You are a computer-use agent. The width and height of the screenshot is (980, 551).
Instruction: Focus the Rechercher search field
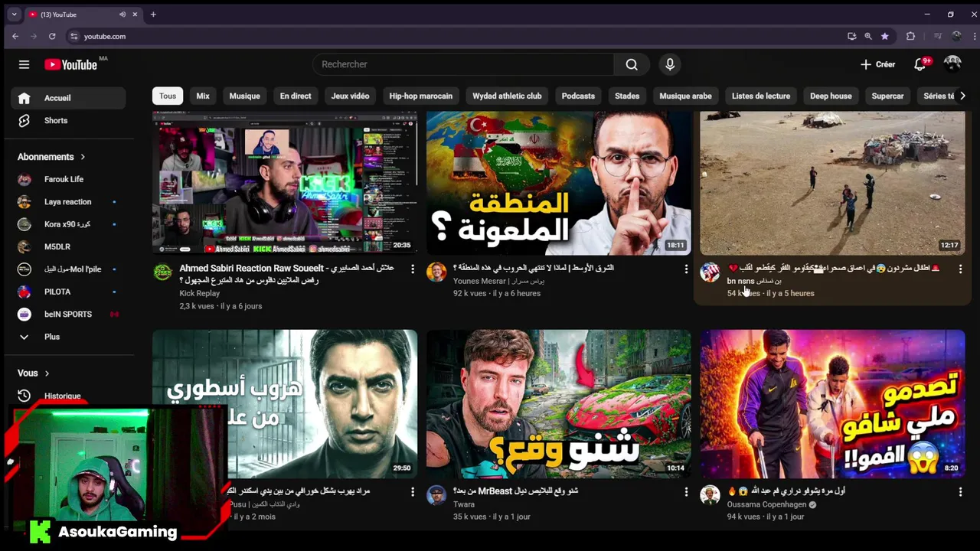[463, 64]
